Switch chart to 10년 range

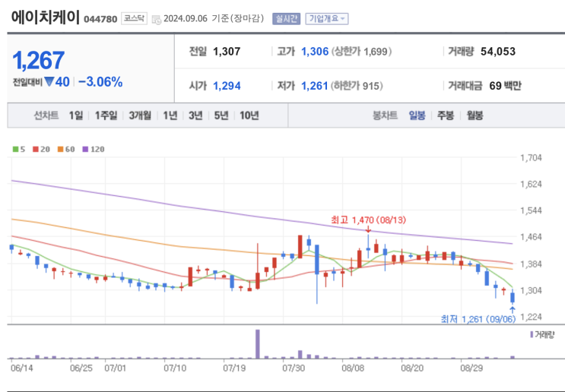coord(249,115)
